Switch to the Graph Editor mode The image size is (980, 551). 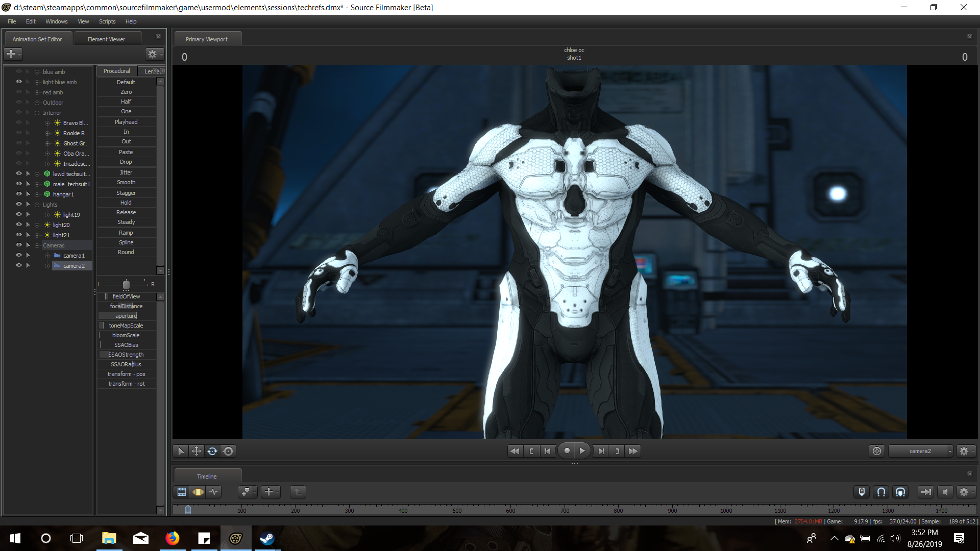click(x=213, y=492)
